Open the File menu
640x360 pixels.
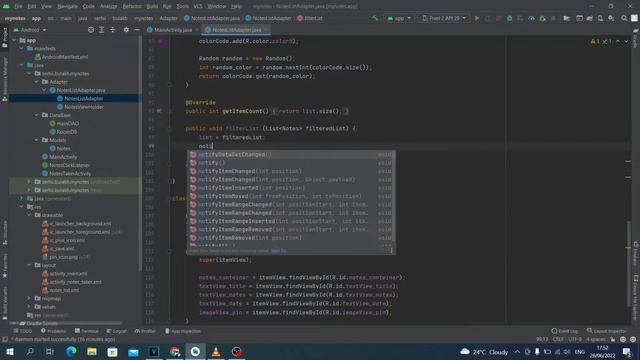click(18, 7)
